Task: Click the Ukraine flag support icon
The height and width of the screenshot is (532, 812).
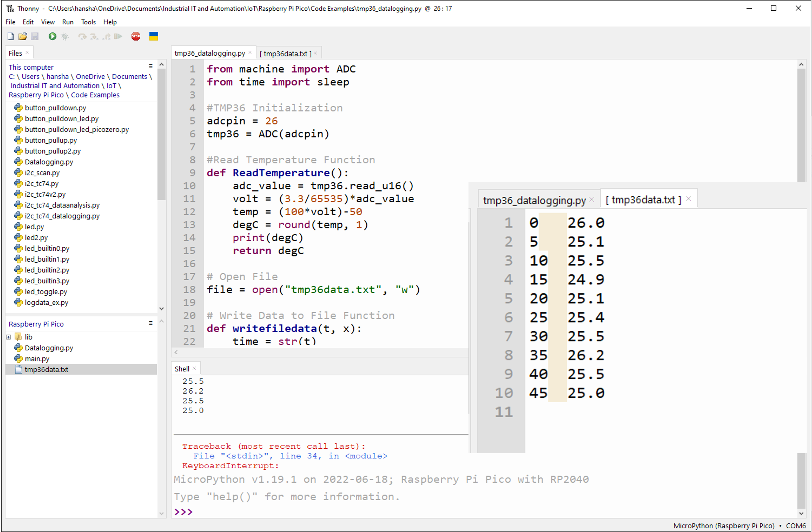Action: point(153,36)
